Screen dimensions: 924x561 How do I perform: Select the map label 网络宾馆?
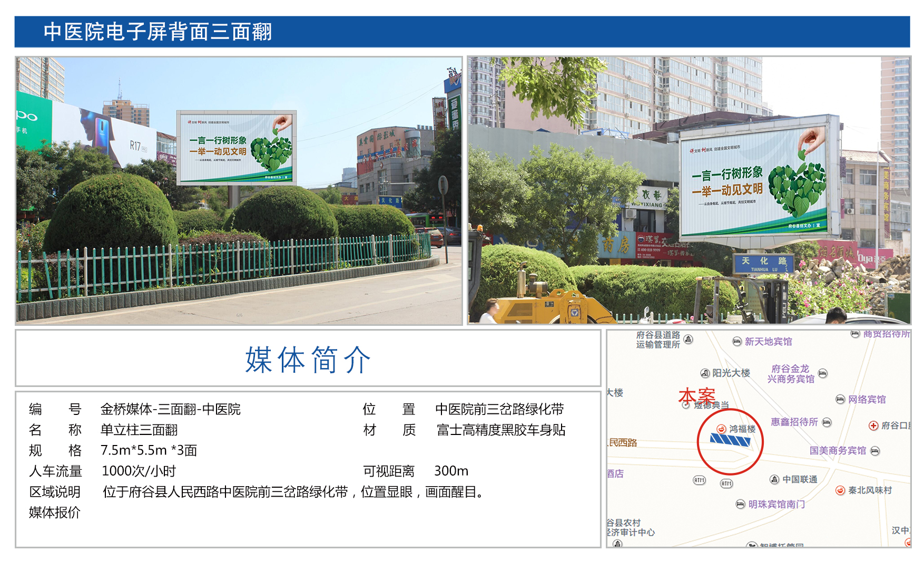[867, 400]
